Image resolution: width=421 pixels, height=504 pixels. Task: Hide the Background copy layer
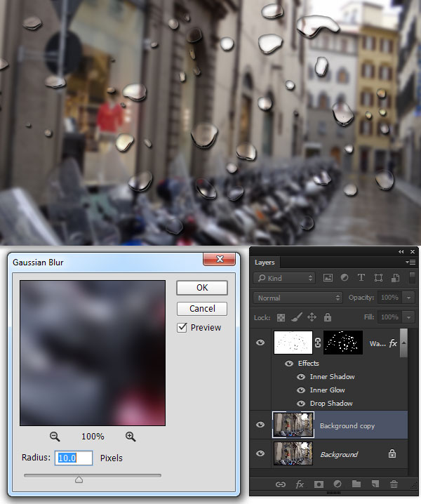click(261, 425)
